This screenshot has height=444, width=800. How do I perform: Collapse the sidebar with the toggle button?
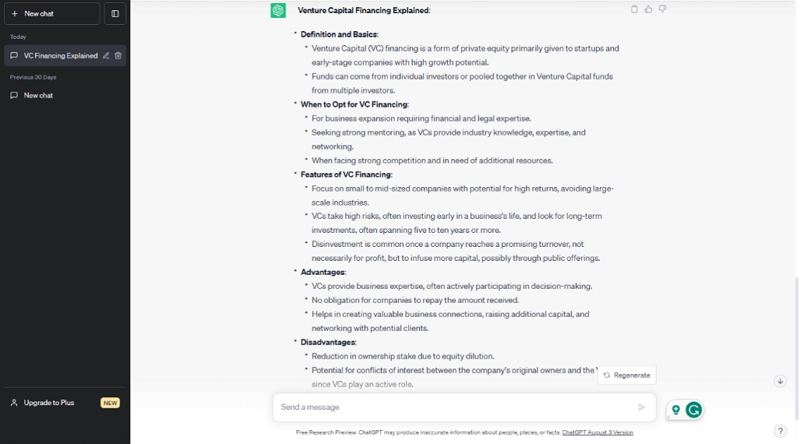[115, 13]
